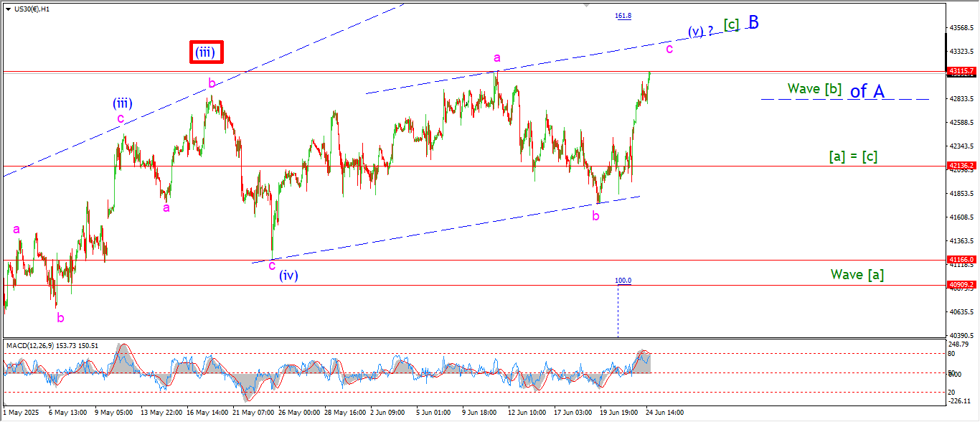Select the green [c] label near B
Screen dimensions: 980x422
click(731, 25)
